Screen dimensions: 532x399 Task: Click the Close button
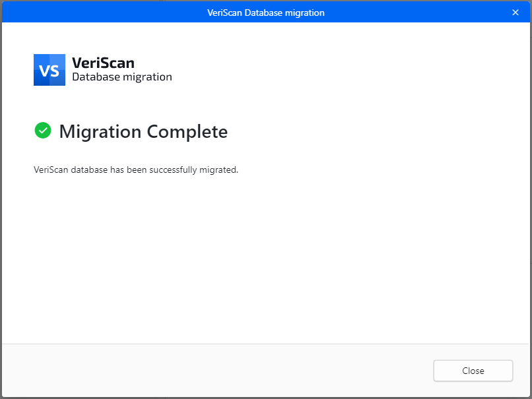click(473, 371)
